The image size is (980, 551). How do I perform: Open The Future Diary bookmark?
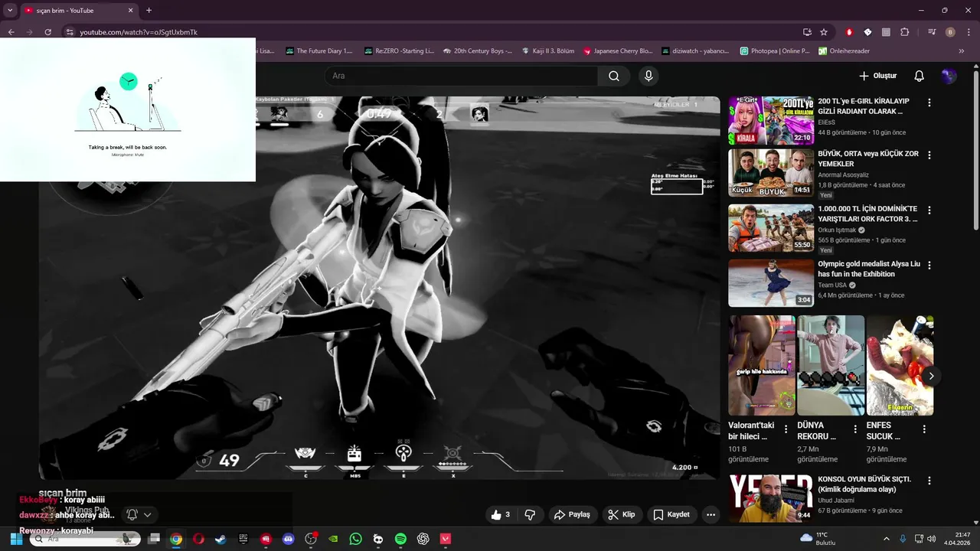coord(319,51)
